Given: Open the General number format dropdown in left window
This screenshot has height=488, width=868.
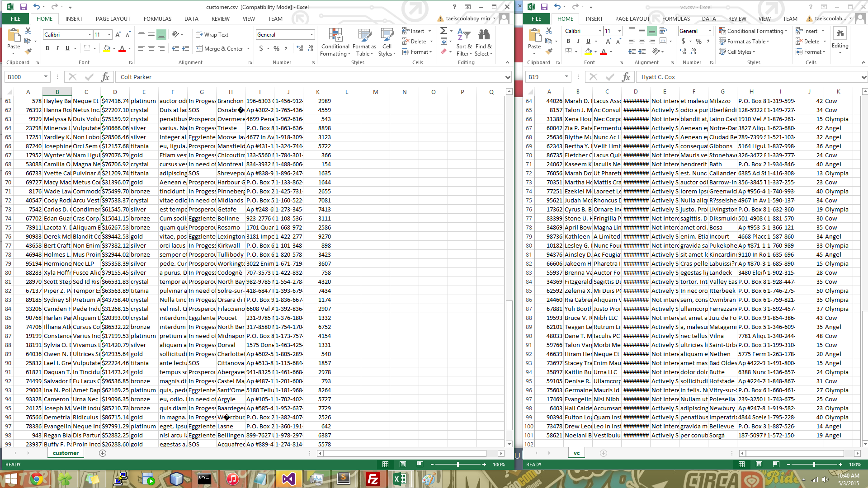Looking at the screenshot, I should click(x=311, y=35).
